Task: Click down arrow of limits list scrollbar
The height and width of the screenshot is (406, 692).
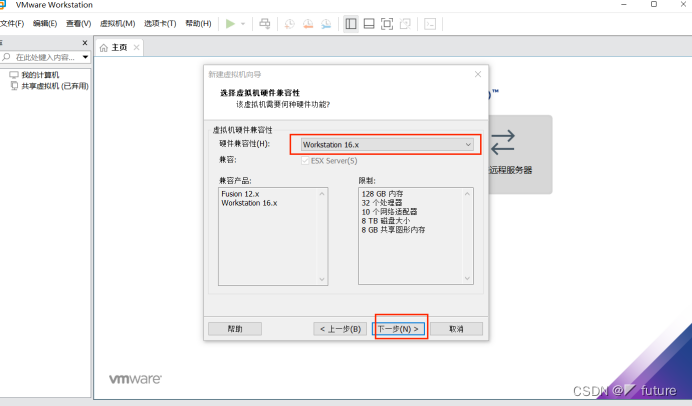Action: (467, 278)
